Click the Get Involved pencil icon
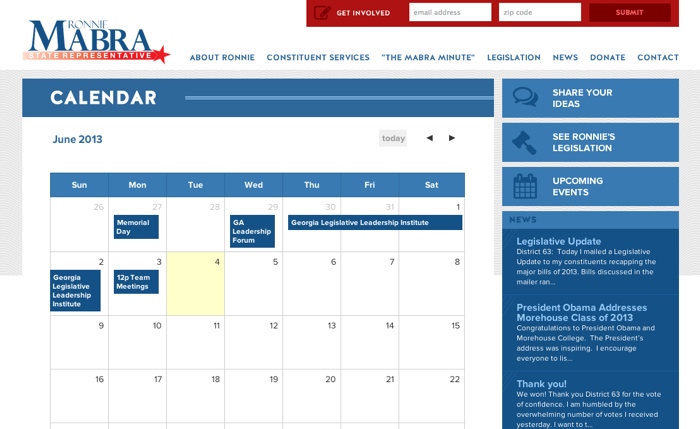 (322, 12)
